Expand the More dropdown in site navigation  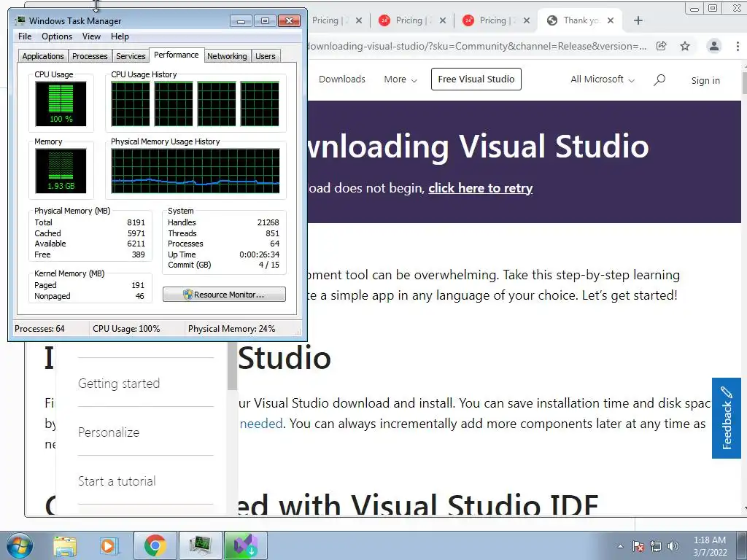click(400, 79)
